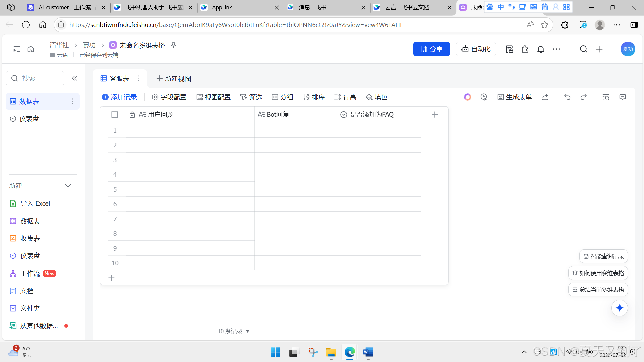Open the 填色 color fill option
The height and width of the screenshot is (362, 644).
point(377,97)
